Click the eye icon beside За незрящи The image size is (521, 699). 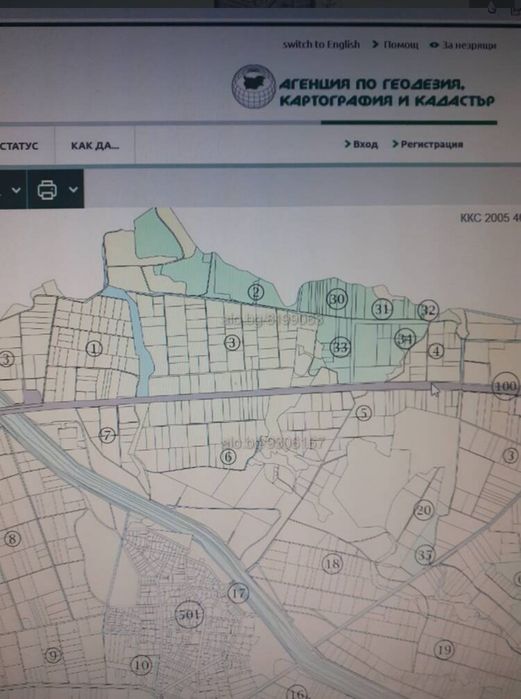coord(434,45)
